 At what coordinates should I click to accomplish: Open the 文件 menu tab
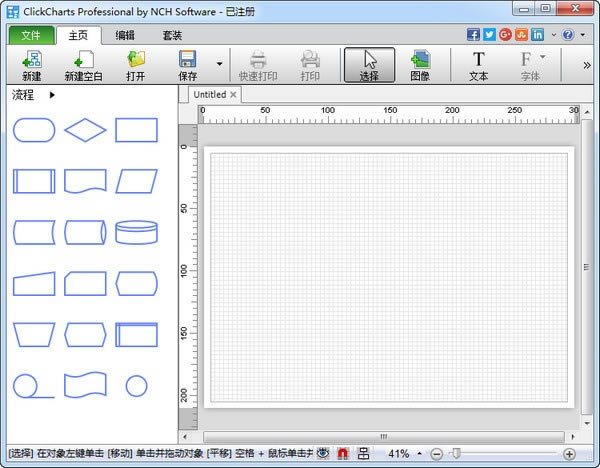click(30, 35)
